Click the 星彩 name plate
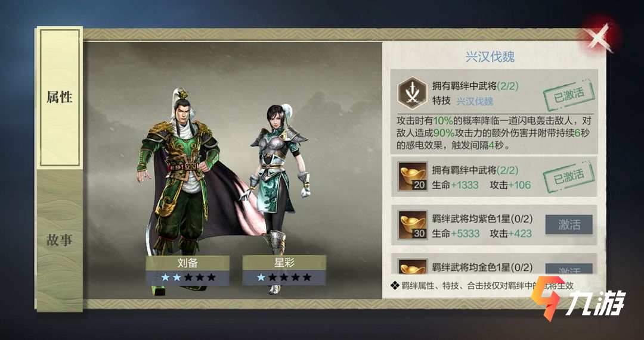 click(x=284, y=263)
